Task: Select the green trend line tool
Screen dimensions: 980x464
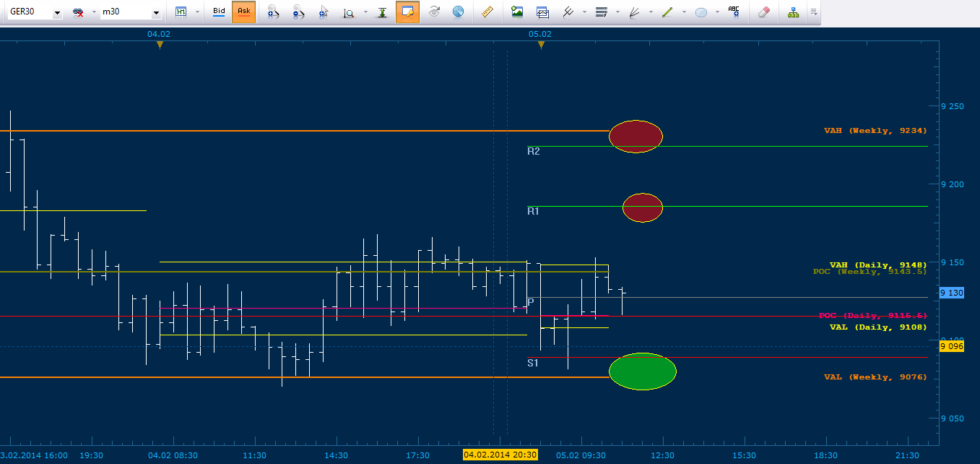Action: pos(667,12)
